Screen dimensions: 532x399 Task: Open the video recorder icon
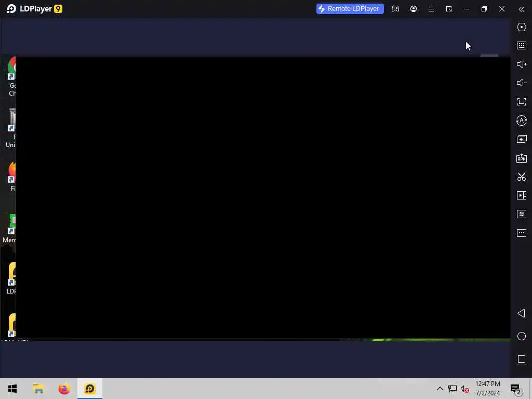tap(522, 195)
